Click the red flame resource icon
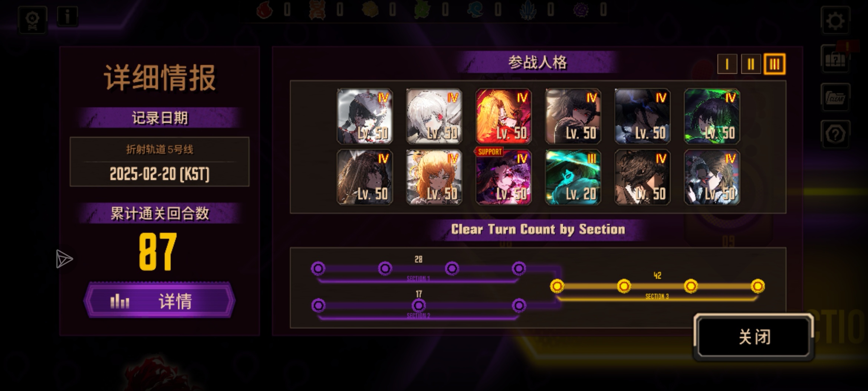 [264, 10]
